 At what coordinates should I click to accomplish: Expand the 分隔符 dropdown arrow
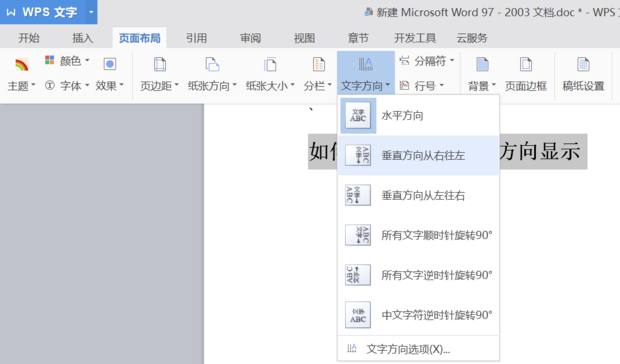pos(452,60)
